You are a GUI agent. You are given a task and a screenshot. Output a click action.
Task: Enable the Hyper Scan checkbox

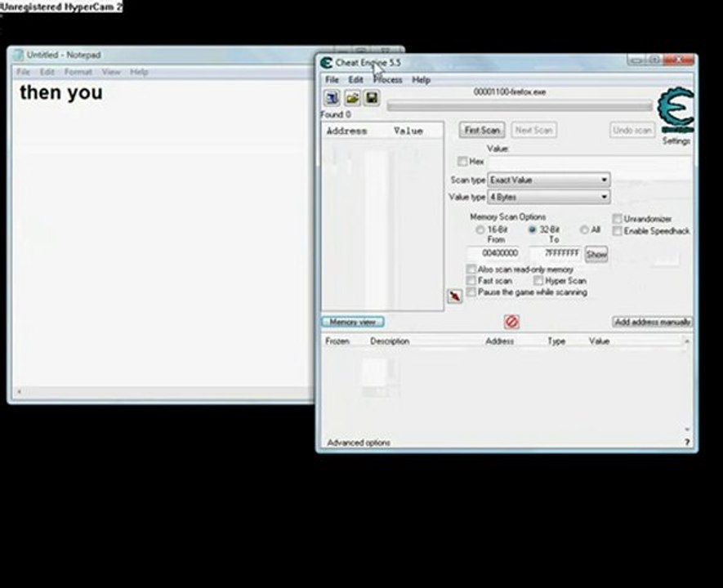(538, 280)
